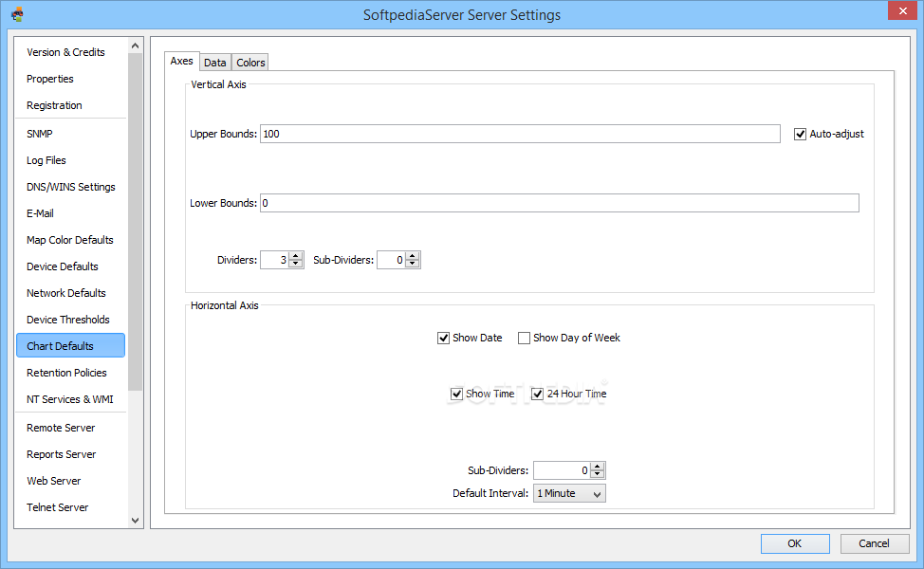Select DNS/WINS Settings in the list
924x569 pixels.
pos(71,187)
